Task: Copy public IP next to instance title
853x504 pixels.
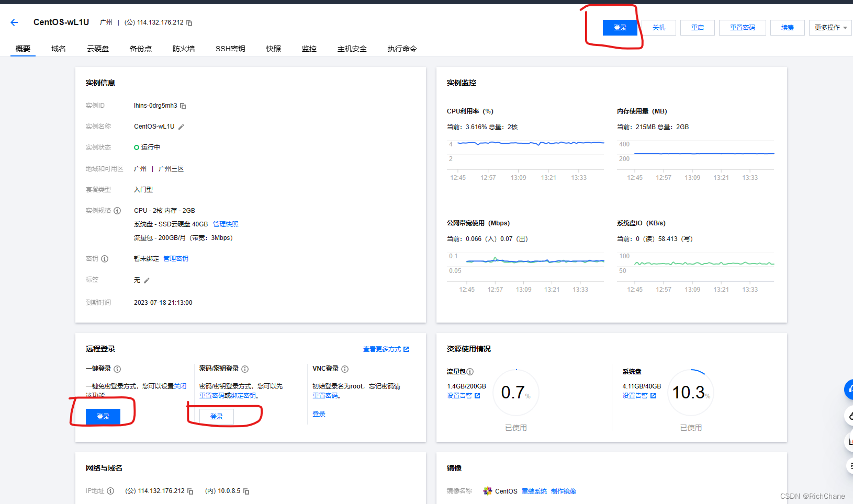Action: [x=189, y=23]
